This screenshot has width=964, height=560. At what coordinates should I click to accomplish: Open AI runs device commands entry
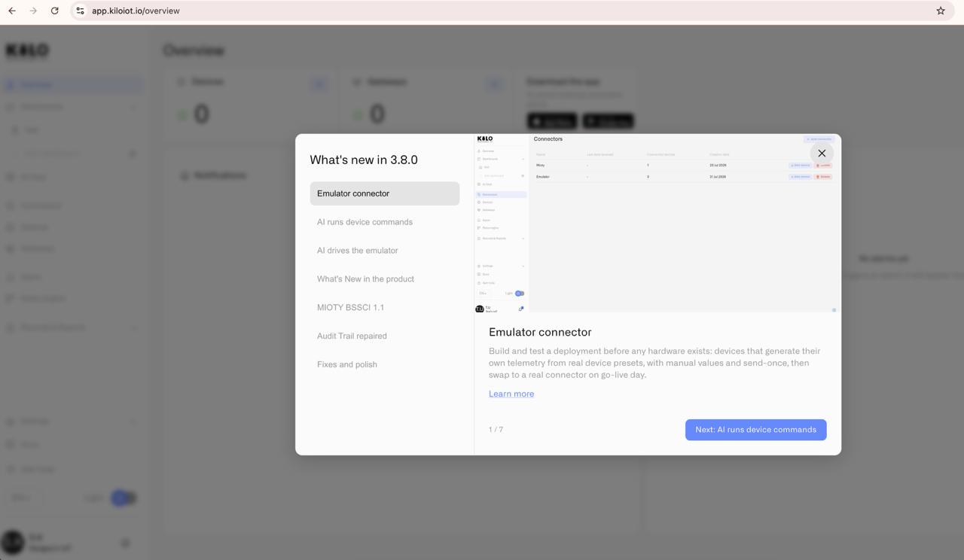[x=384, y=222]
